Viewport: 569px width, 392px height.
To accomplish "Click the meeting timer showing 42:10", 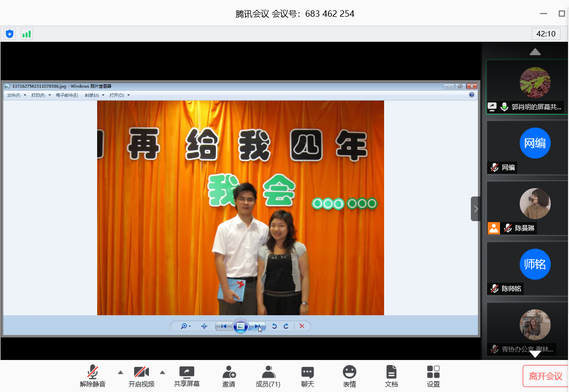I will pos(546,34).
